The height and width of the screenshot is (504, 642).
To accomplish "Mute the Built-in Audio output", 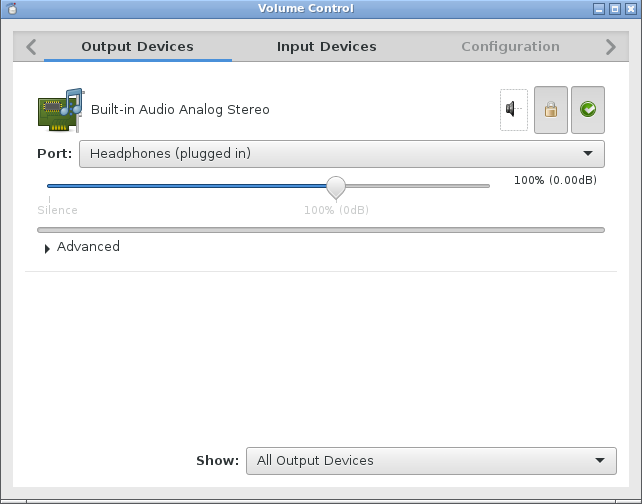I will pos(514,110).
